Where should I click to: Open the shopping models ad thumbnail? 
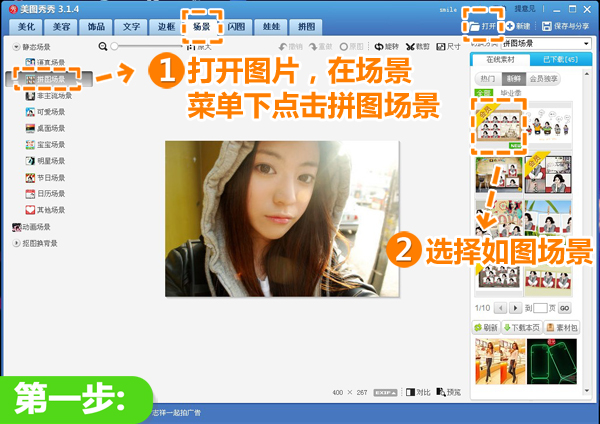click(x=500, y=361)
